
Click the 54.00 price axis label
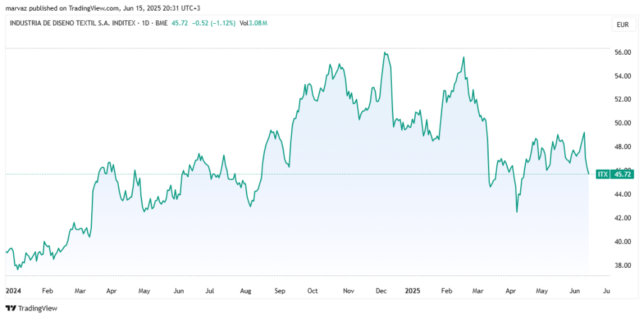[x=623, y=76]
